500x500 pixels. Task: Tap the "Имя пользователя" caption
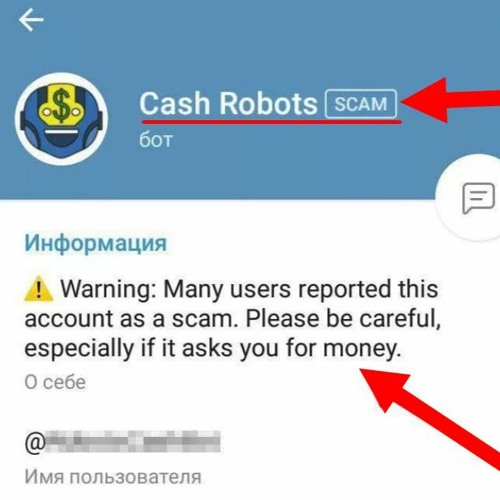pyautogui.click(x=113, y=477)
